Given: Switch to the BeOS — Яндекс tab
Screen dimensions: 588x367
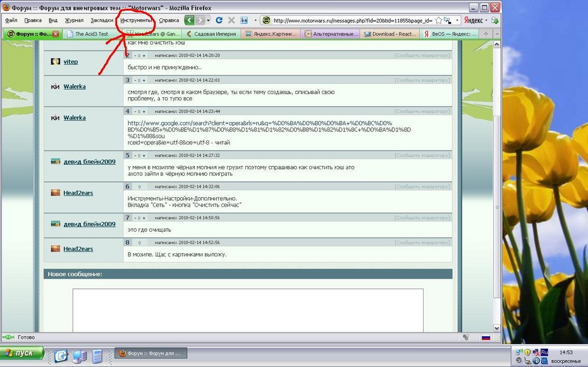Looking at the screenshot, I should [x=450, y=33].
